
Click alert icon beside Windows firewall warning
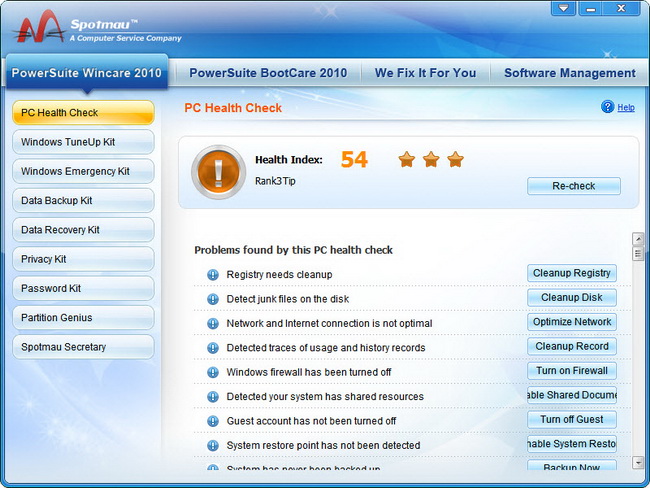click(212, 372)
